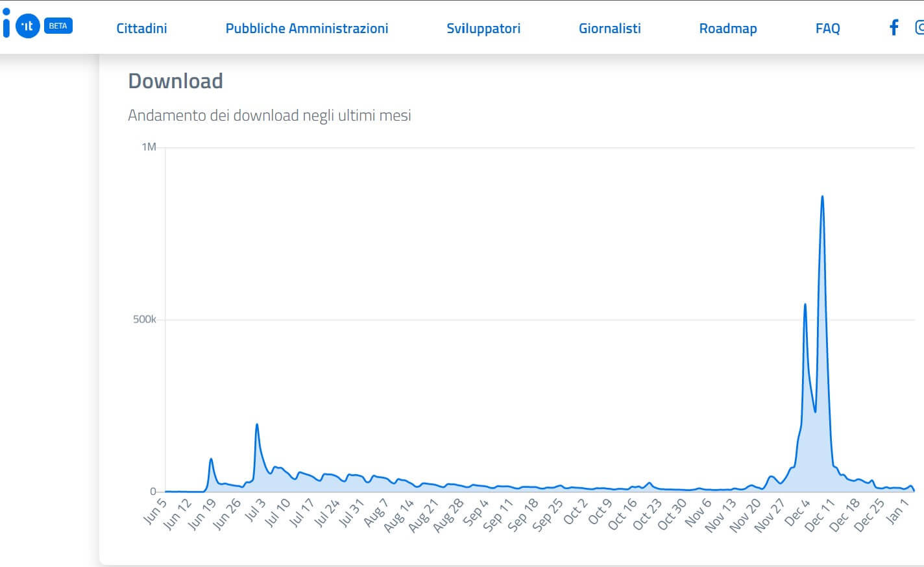Select the Sviluppatori nav link

(483, 29)
